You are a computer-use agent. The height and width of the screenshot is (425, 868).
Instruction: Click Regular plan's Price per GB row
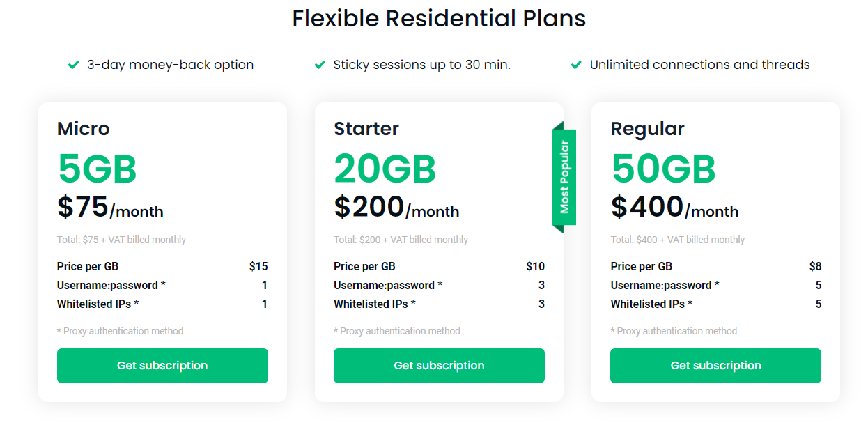tap(715, 266)
